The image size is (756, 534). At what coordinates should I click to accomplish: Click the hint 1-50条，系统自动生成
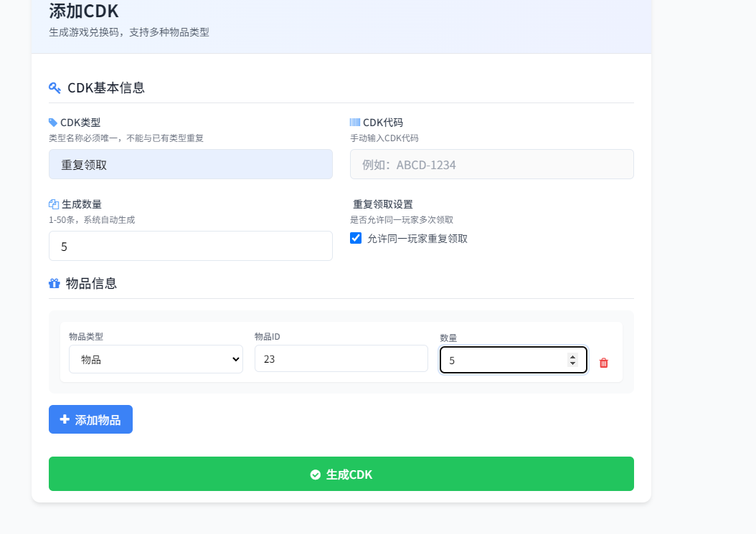pyautogui.click(x=92, y=220)
